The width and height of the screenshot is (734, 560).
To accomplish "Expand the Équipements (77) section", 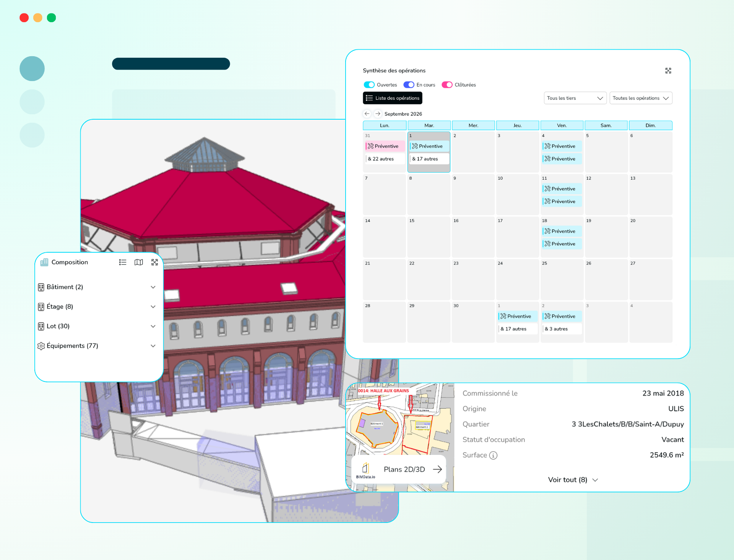I will coord(153,346).
